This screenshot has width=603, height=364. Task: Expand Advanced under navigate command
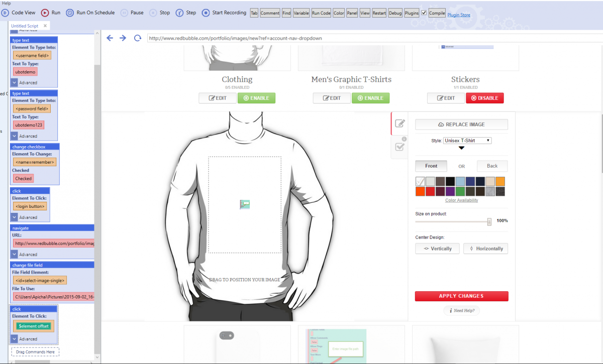pos(15,254)
